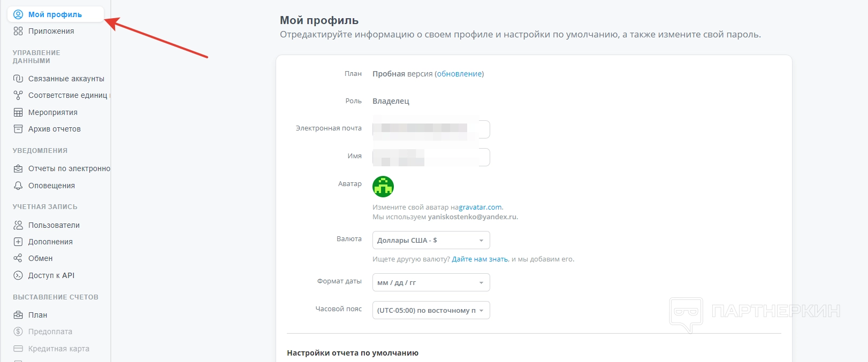
Task: Click the Пользователи people icon
Action: (18, 225)
